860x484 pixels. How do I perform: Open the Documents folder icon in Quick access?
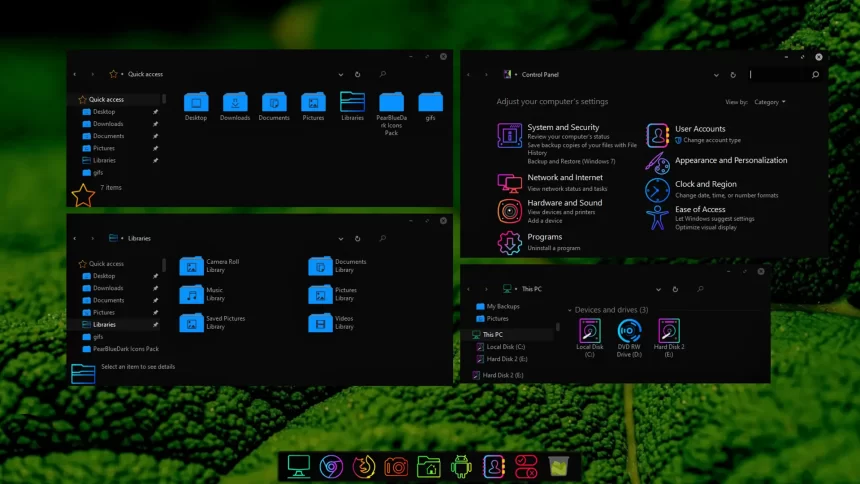click(274, 103)
